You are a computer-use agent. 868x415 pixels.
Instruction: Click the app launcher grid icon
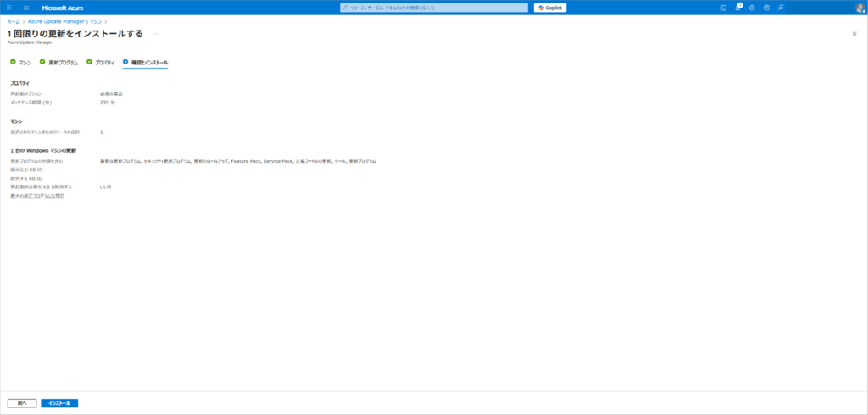pos(9,8)
